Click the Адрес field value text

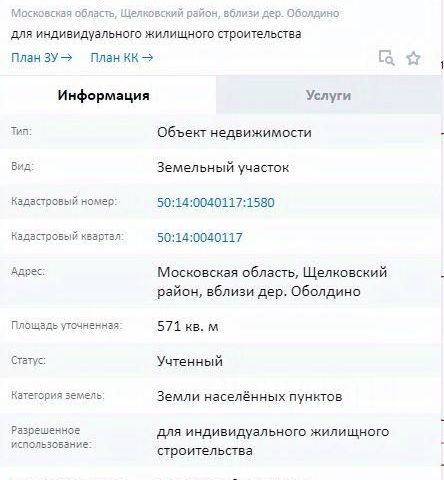(x=272, y=282)
